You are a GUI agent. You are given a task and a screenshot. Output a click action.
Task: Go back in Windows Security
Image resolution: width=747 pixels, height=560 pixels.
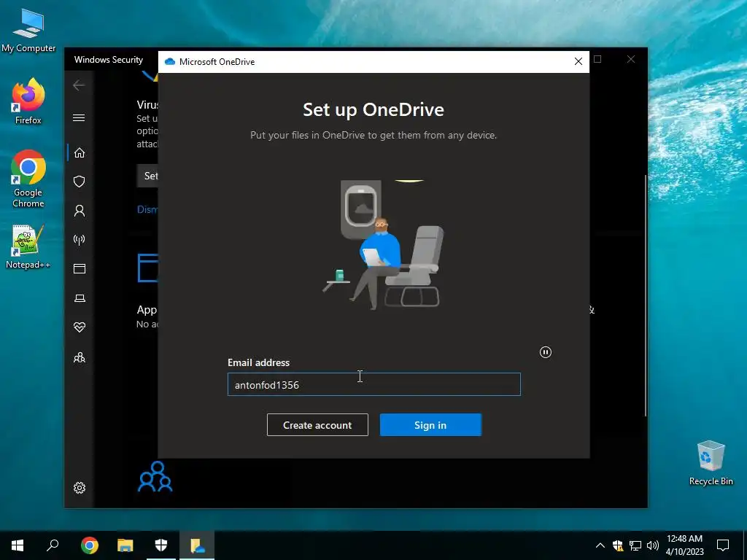(79, 85)
